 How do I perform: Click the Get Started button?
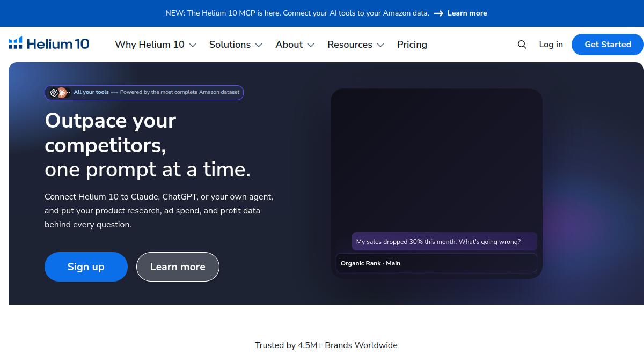pyautogui.click(x=608, y=45)
